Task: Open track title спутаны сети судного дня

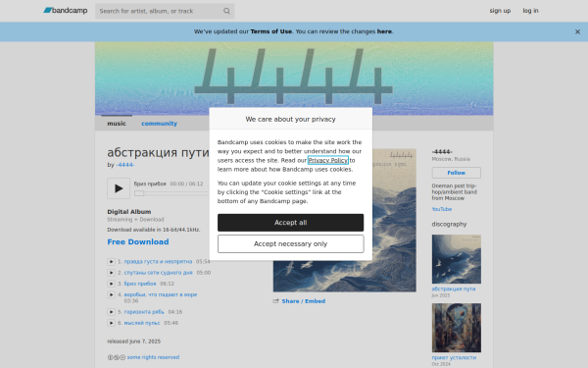Action: click(x=158, y=273)
